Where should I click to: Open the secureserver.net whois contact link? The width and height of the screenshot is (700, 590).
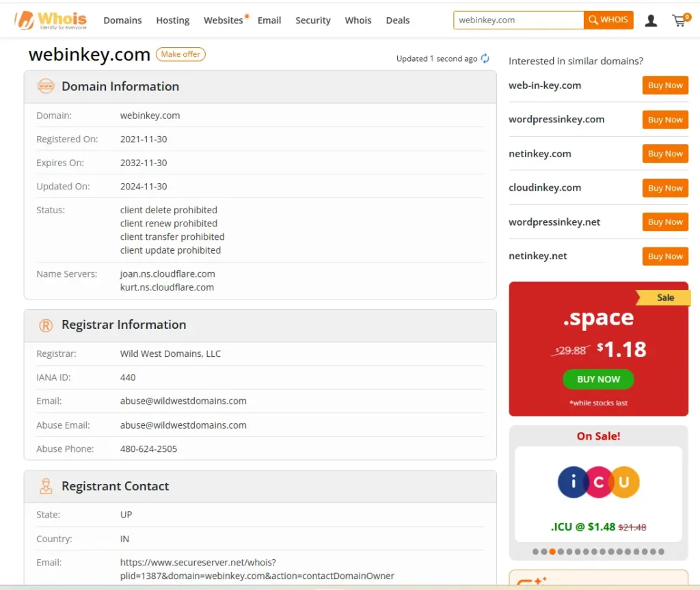click(x=257, y=569)
